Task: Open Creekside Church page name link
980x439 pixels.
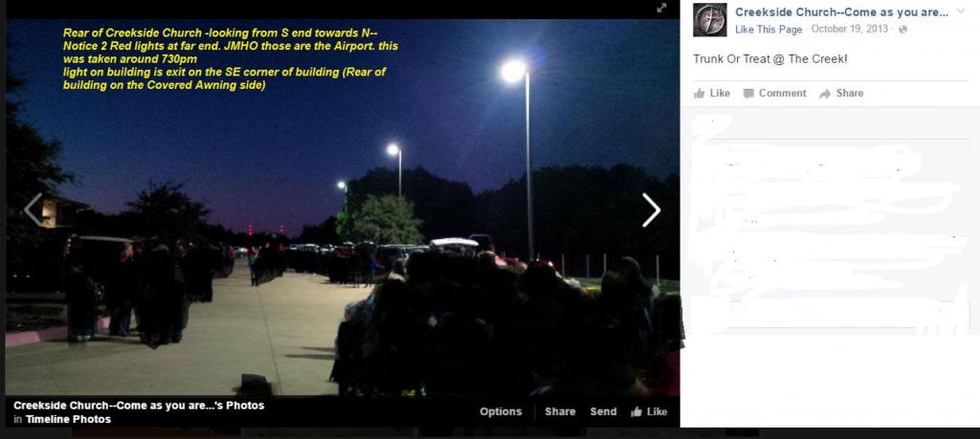Action: point(841,11)
